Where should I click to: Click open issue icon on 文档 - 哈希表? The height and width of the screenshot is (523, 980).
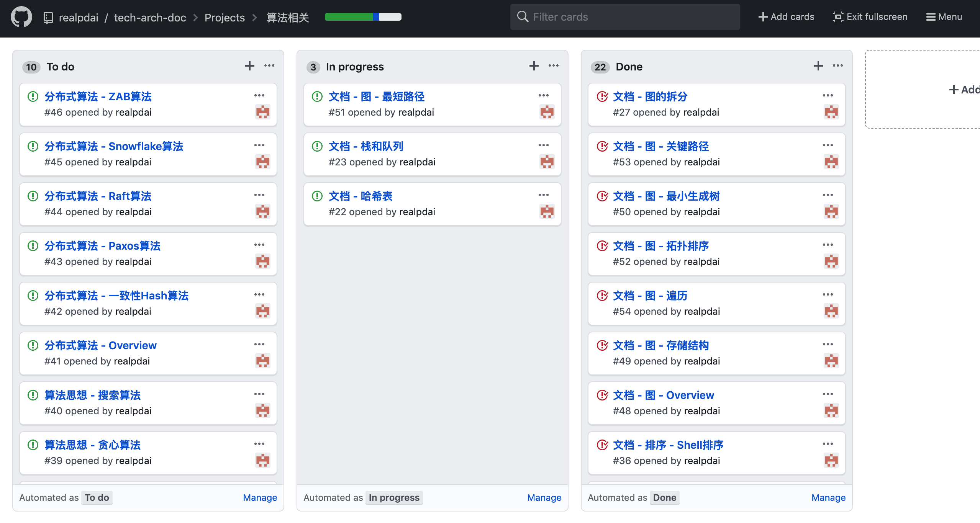coord(317,196)
